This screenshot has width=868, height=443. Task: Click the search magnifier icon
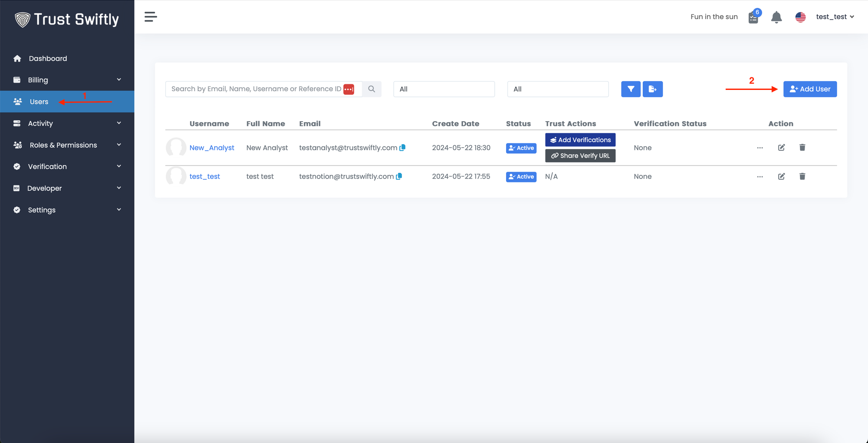tap(372, 89)
